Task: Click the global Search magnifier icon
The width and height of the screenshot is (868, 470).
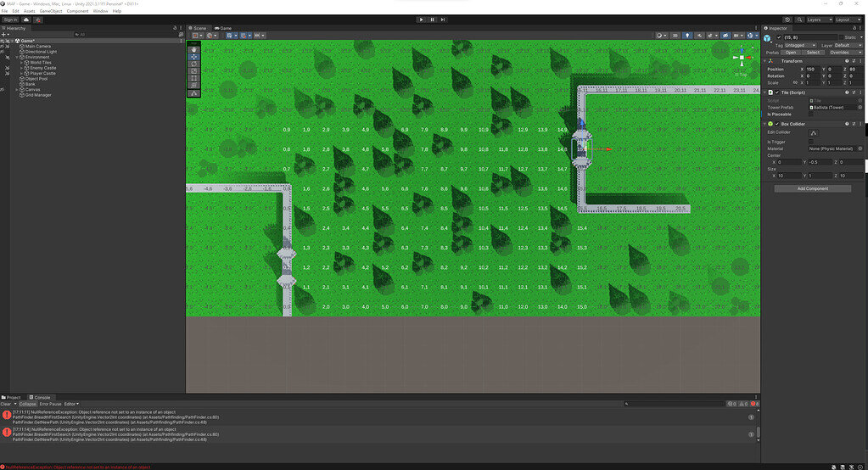Action: 799,20
